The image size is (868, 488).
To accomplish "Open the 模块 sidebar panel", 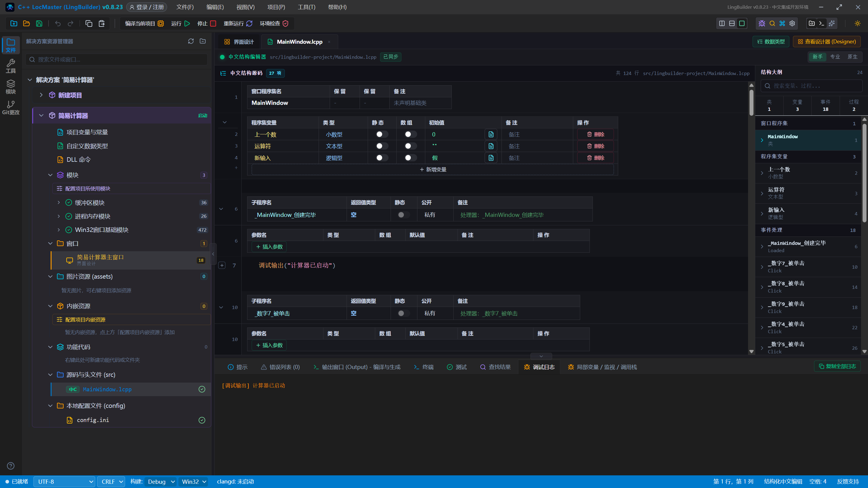I will pyautogui.click(x=11, y=87).
